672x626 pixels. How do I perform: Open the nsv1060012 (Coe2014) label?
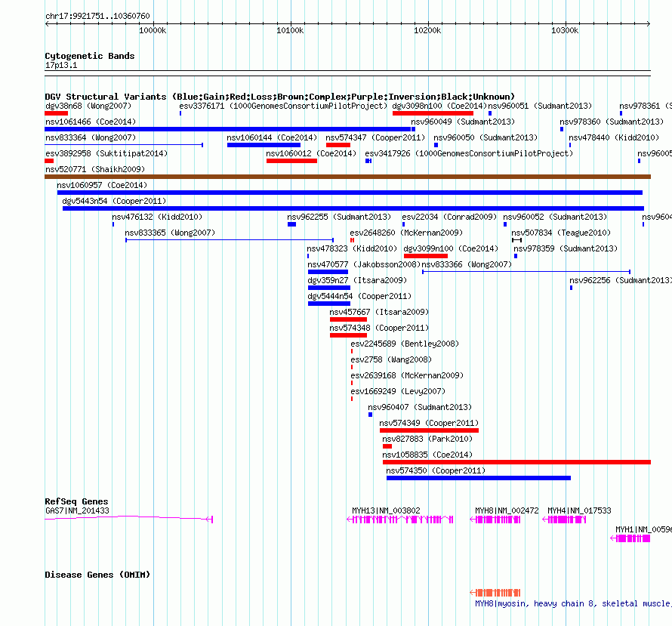point(311,153)
